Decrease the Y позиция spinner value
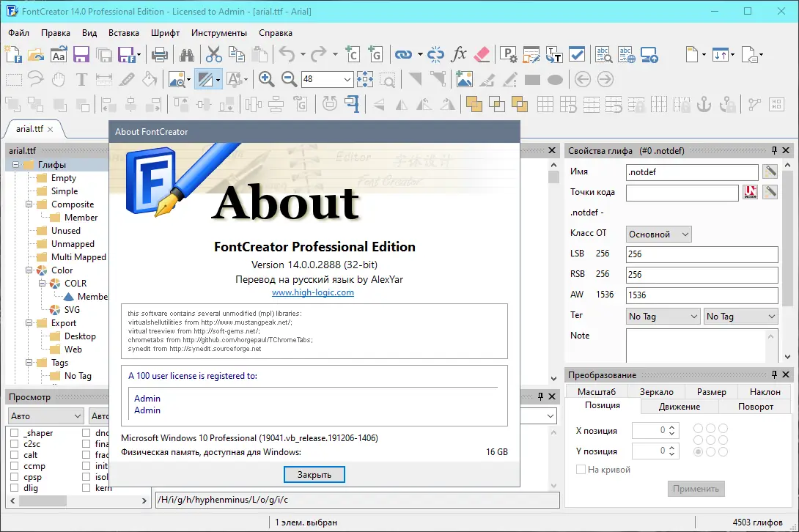This screenshot has width=799, height=532. 672,454
